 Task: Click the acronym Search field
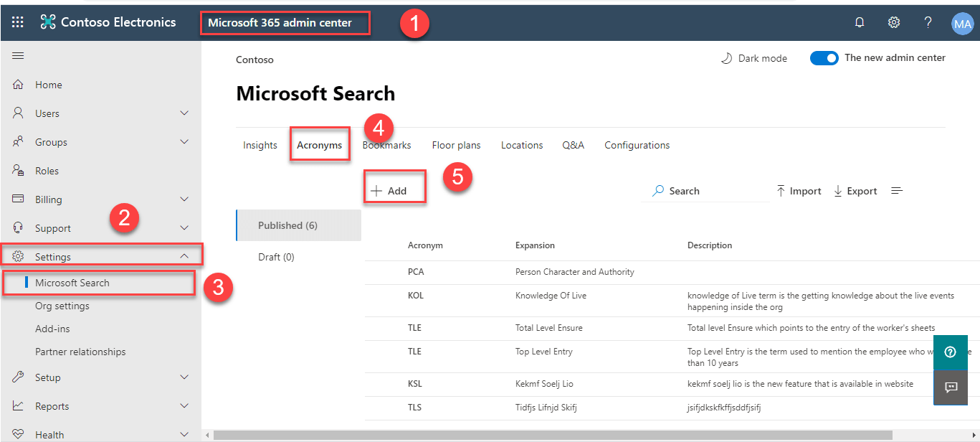pos(705,191)
